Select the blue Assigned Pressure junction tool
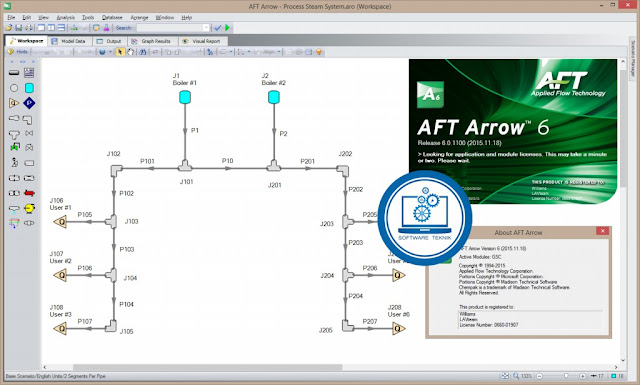Viewport: 640px width, 385px height. [x=29, y=103]
